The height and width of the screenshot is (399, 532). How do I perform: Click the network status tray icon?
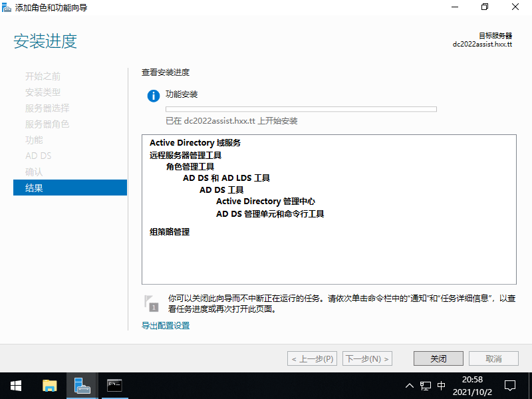(425, 386)
